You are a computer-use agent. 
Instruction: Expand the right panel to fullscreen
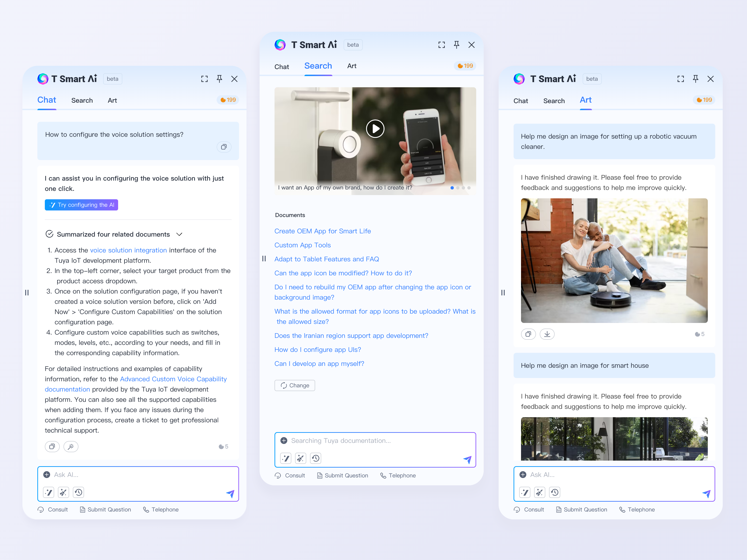tap(680, 79)
